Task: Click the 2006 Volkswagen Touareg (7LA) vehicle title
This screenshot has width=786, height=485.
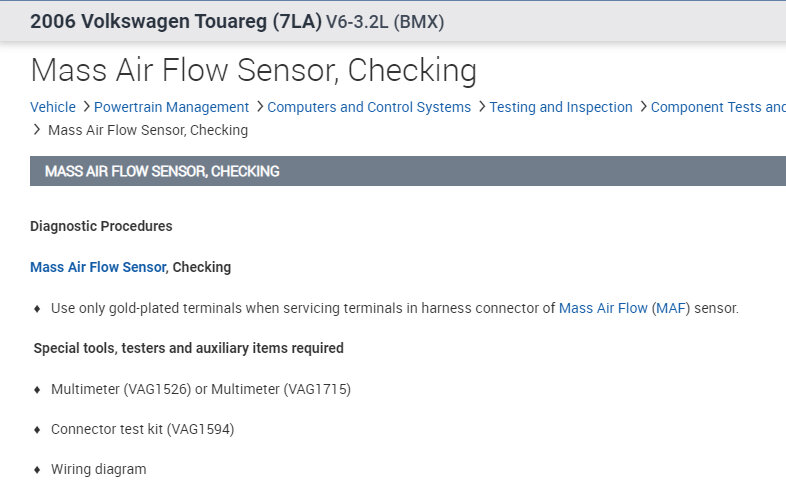Action: (176, 21)
